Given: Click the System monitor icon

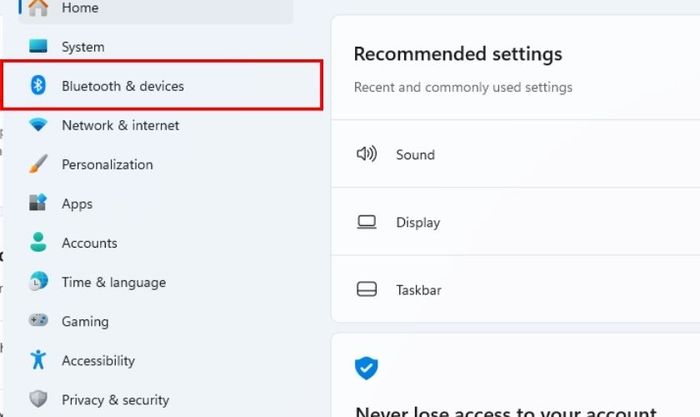Looking at the screenshot, I should 38,47.
